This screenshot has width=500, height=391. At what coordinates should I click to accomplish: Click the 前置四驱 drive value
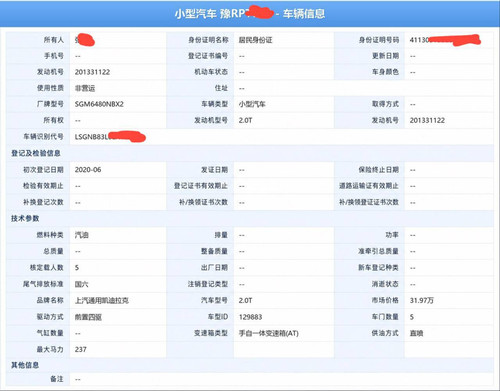pyautogui.click(x=88, y=317)
